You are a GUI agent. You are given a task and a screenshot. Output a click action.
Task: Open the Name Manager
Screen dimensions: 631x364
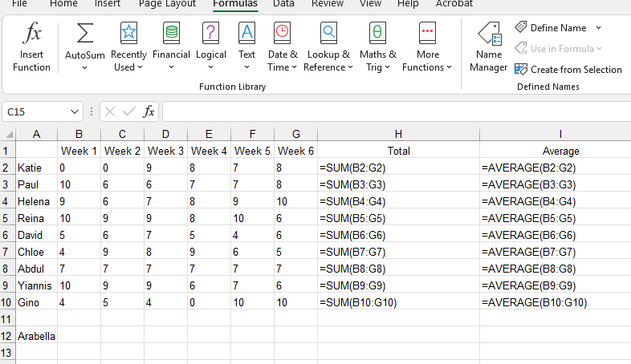pos(488,47)
